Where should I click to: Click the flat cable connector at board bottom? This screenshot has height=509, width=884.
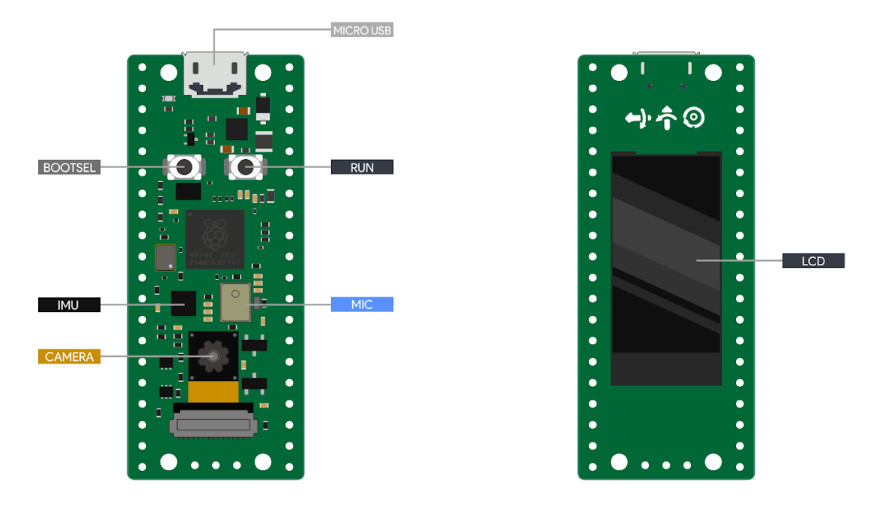click(214, 423)
